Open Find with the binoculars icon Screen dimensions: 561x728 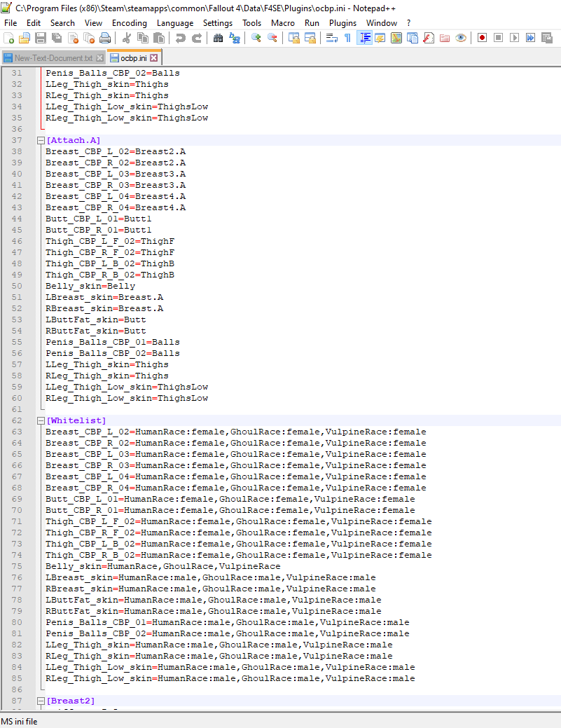pyautogui.click(x=218, y=38)
